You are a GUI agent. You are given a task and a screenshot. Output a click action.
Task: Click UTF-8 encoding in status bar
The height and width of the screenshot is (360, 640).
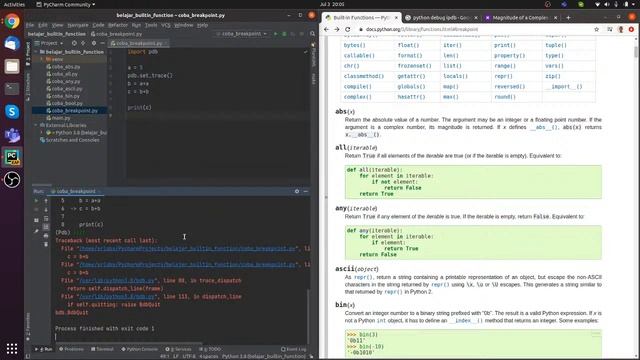click(x=189, y=356)
